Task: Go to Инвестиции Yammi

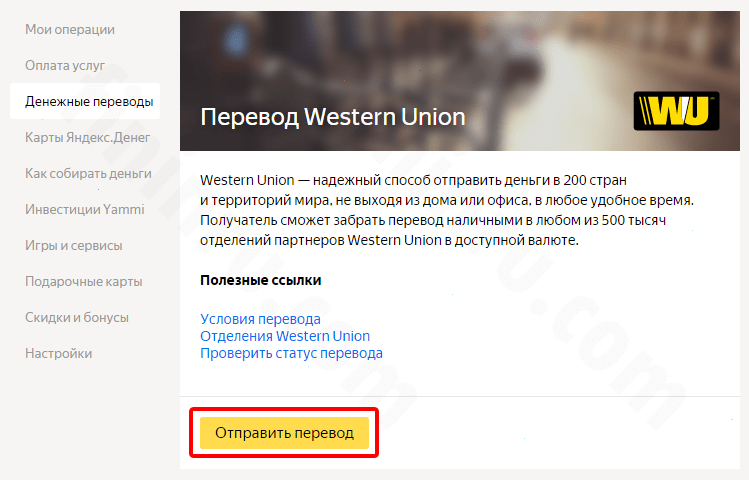Action: point(85,209)
